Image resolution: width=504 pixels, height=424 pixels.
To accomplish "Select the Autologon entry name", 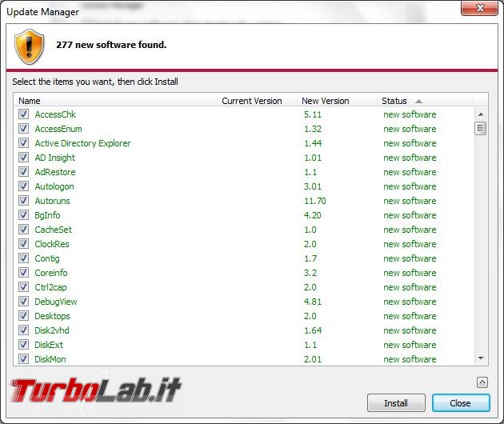I will click(x=54, y=186).
